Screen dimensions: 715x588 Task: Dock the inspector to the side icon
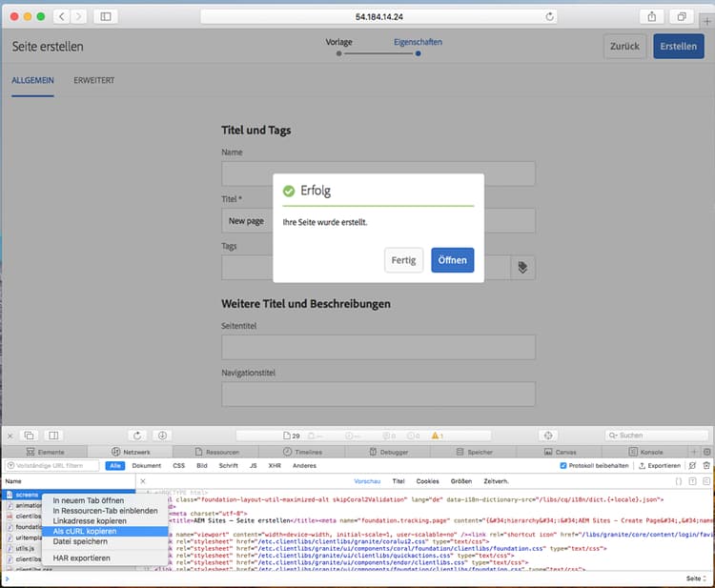[53, 436]
